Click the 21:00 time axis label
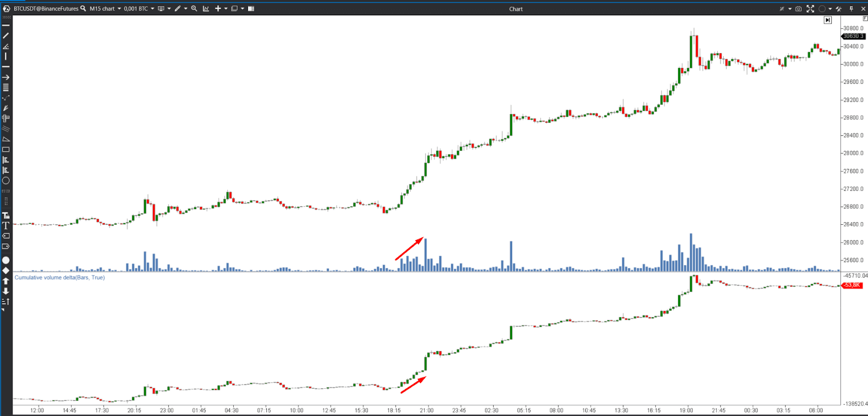Viewport: 868px width, 416px height. 426,411
